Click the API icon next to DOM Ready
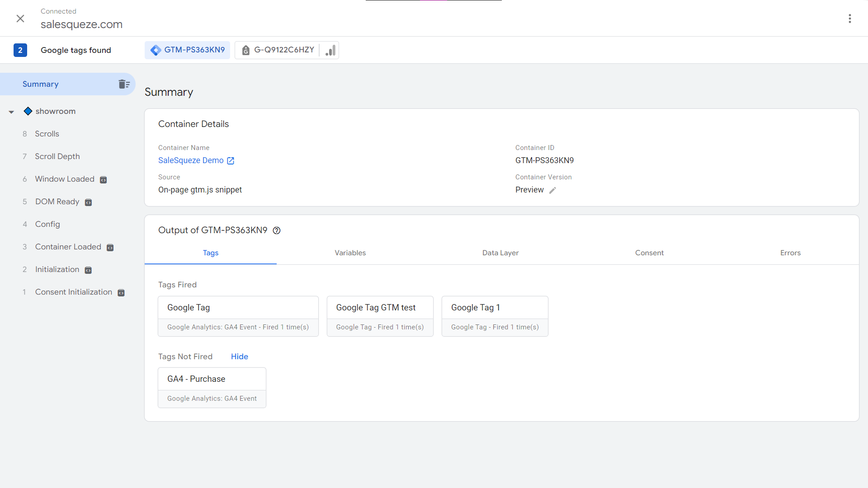The width and height of the screenshot is (868, 488). tap(89, 202)
